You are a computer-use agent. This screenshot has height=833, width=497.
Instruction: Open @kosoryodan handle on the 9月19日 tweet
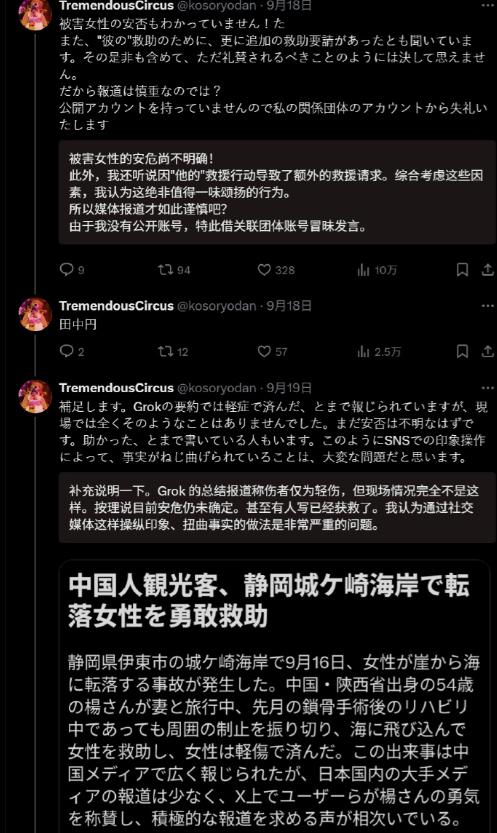point(217,387)
